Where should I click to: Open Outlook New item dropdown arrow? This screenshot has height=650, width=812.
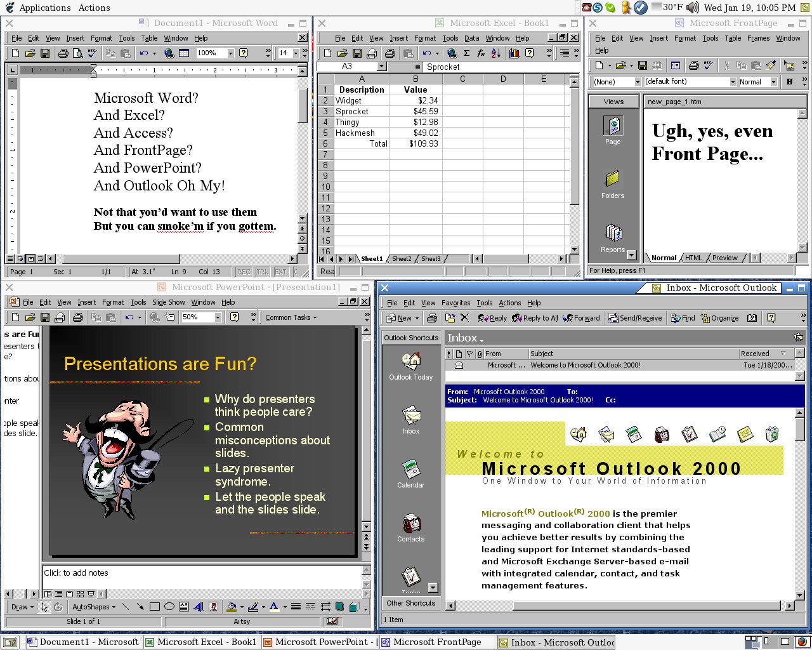417,319
